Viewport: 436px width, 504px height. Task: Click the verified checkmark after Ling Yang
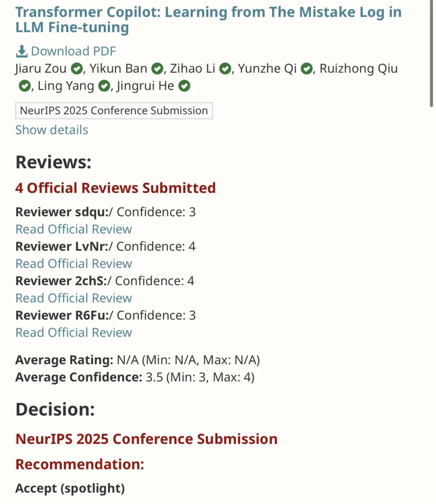(104, 86)
